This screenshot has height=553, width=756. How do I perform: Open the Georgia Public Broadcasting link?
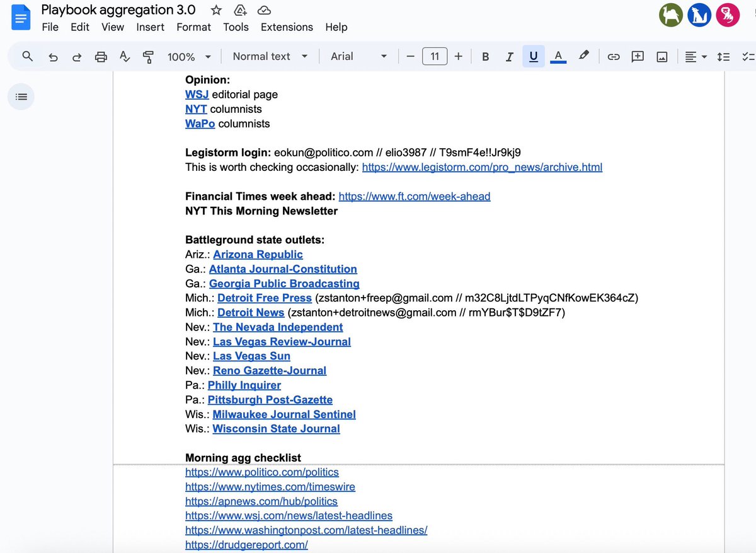(x=284, y=284)
